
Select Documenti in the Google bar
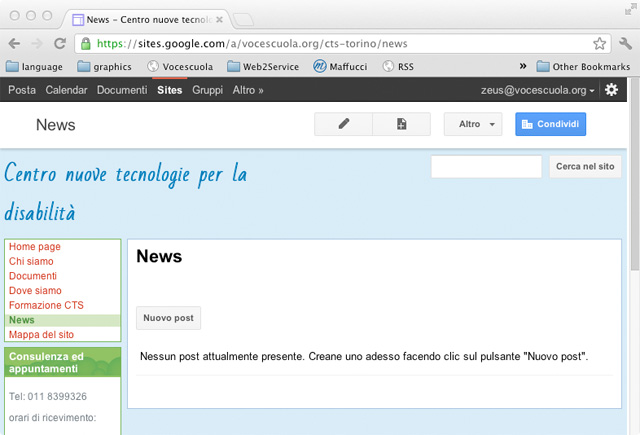click(x=121, y=90)
